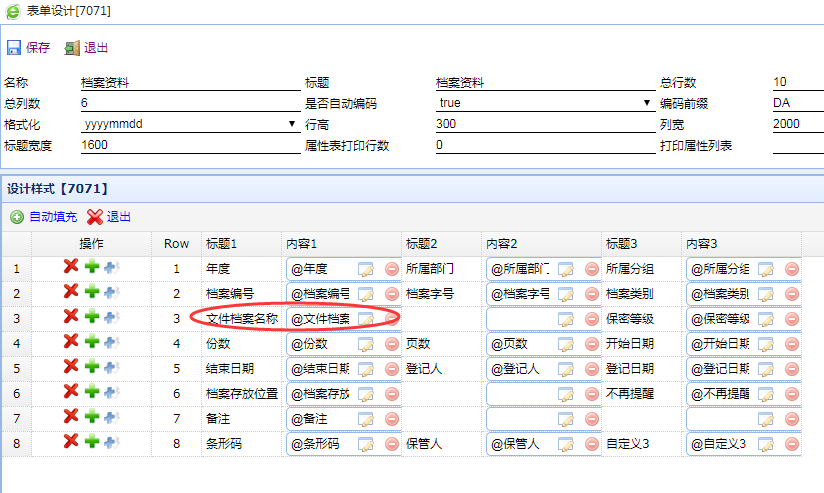Screen dimensions: 824x493
Task: Delete row 8 with the red X icon
Action: 71,441
